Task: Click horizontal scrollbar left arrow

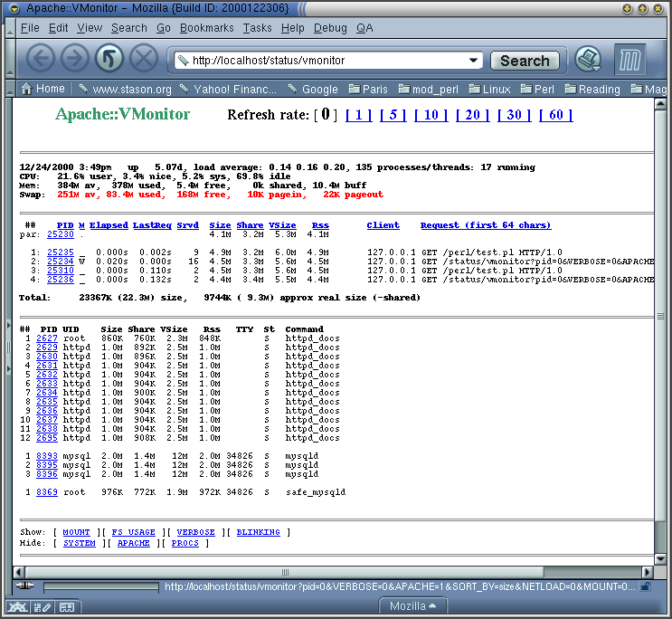Action: pos(18,572)
